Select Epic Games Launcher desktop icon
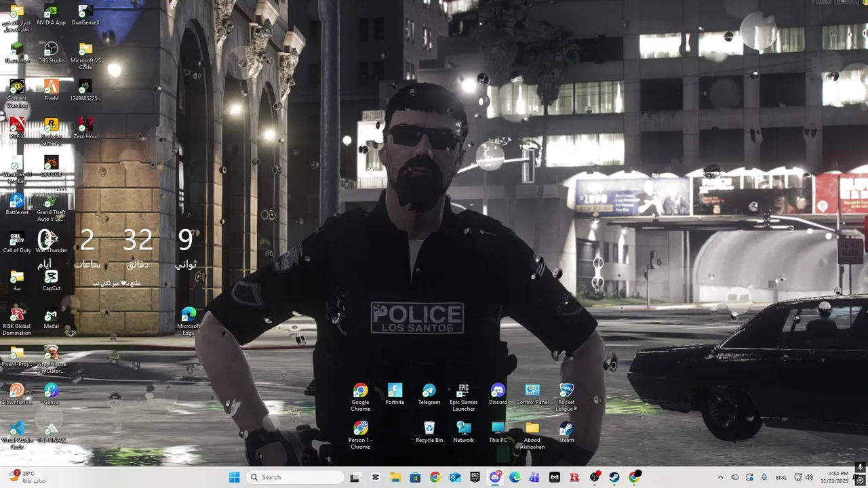The width and height of the screenshot is (868, 488). click(x=464, y=399)
